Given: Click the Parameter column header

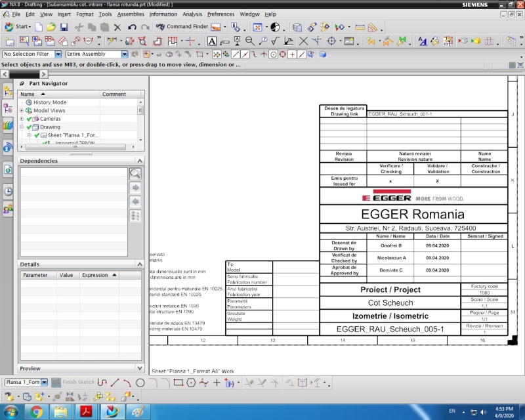Looking at the screenshot, I should (x=39, y=275).
